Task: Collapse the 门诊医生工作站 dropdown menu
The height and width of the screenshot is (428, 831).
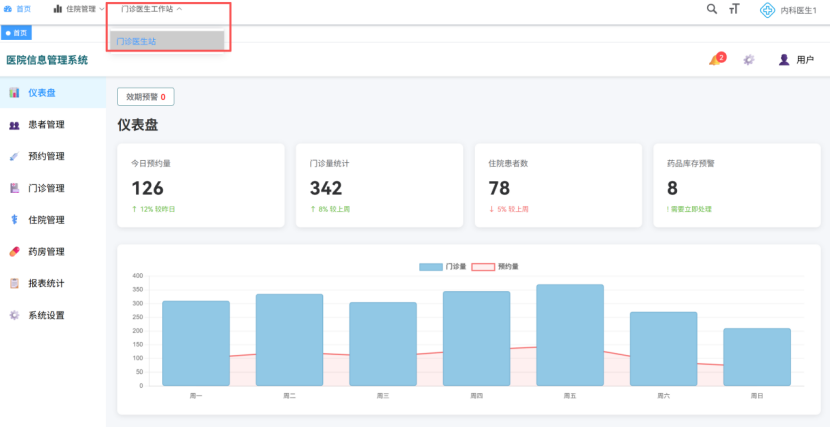Action: (x=151, y=9)
